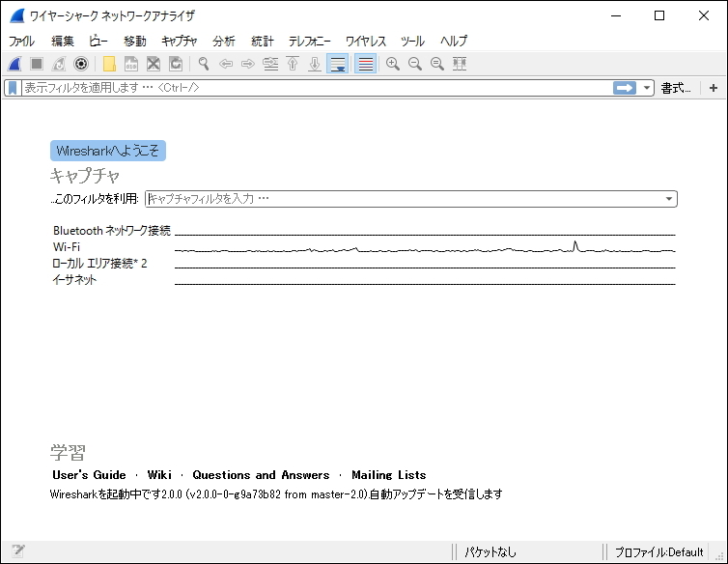Open the ヘルプ menu

(x=454, y=41)
